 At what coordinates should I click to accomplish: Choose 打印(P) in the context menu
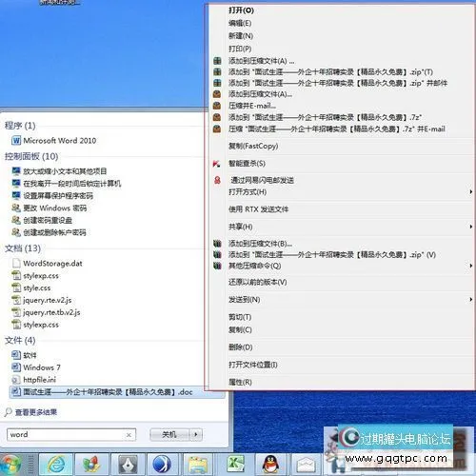pos(240,49)
